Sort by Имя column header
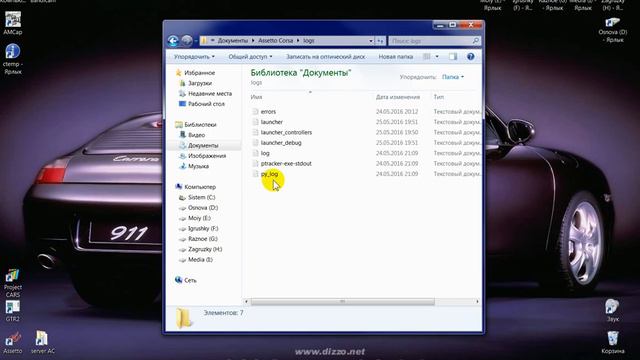640x360 pixels. (256, 97)
